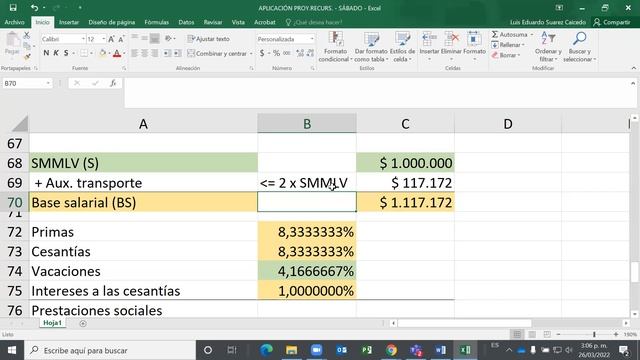The height and width of the screenshot is (360, 640).
Task: Click the Compartir share button
Action: pyautogui.click(x=612, y=22)
